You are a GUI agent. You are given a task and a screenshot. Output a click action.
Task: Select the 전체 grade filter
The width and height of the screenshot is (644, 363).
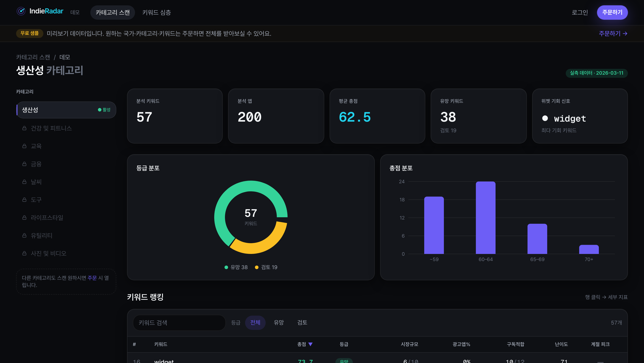(255, 323)
